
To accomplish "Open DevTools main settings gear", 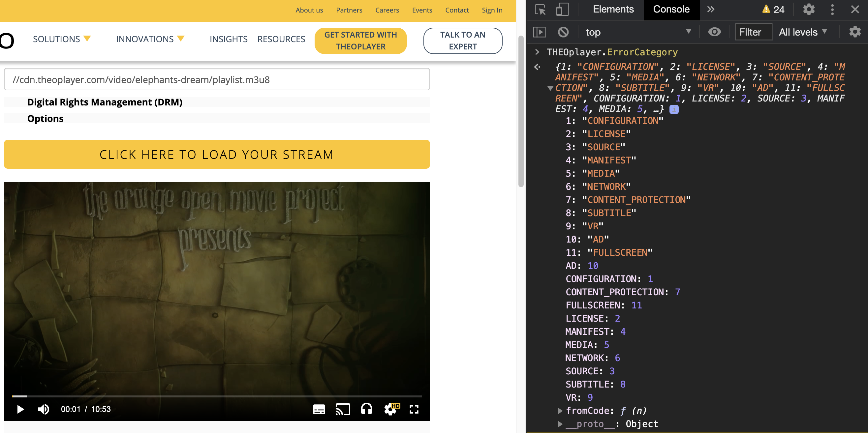I will 808,10.
